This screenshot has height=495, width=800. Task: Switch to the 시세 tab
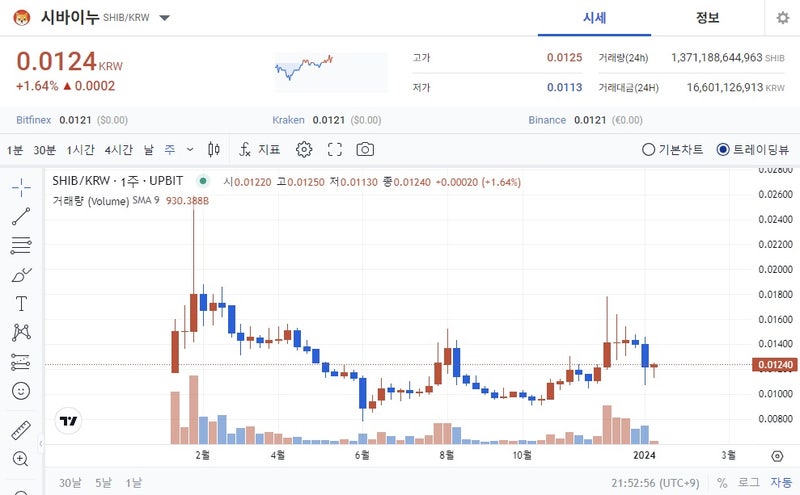click(x=594, y=18)
